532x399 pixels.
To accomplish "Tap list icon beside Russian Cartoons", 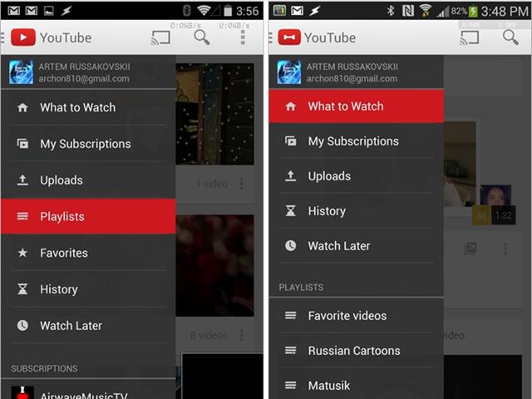I will click(290, 351).
